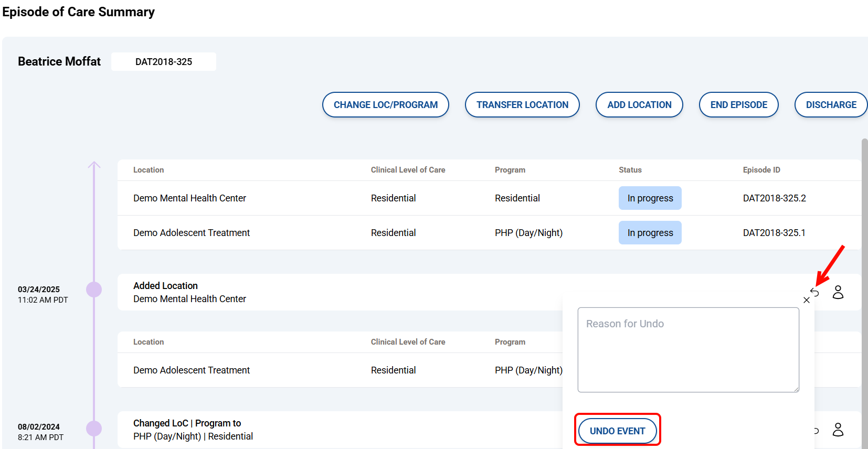Click In progress status for Demo Adolescent Treatment
Image resolution: width=868 pixels, height=449 pixels.
click(650, 233)
